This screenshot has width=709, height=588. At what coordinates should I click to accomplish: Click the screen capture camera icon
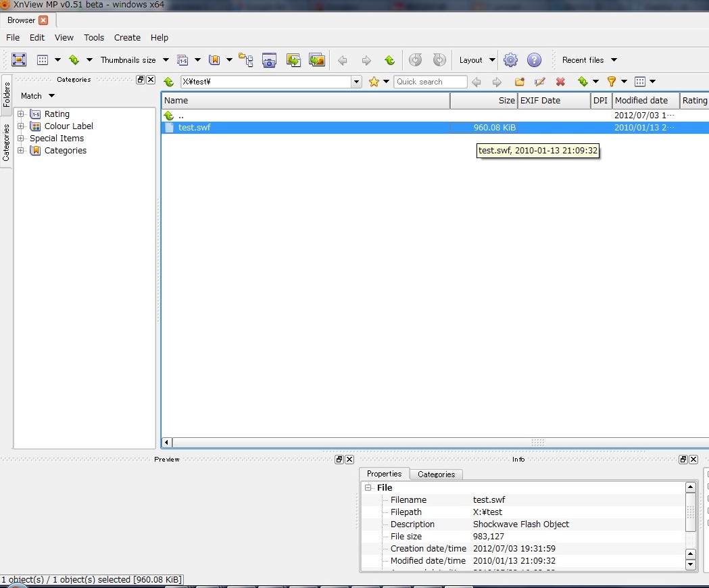pyautogui.click(x=270, y=59)
